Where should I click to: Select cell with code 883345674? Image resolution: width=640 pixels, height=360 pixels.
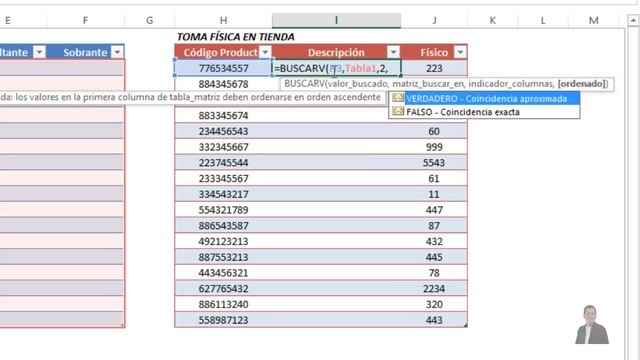223,116
